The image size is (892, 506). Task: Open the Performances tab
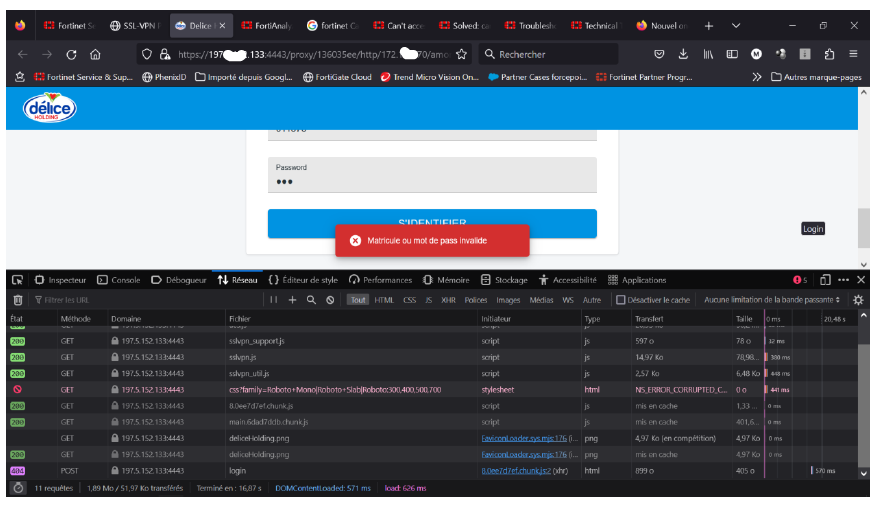pyautogui.click(x=381, y=280)
